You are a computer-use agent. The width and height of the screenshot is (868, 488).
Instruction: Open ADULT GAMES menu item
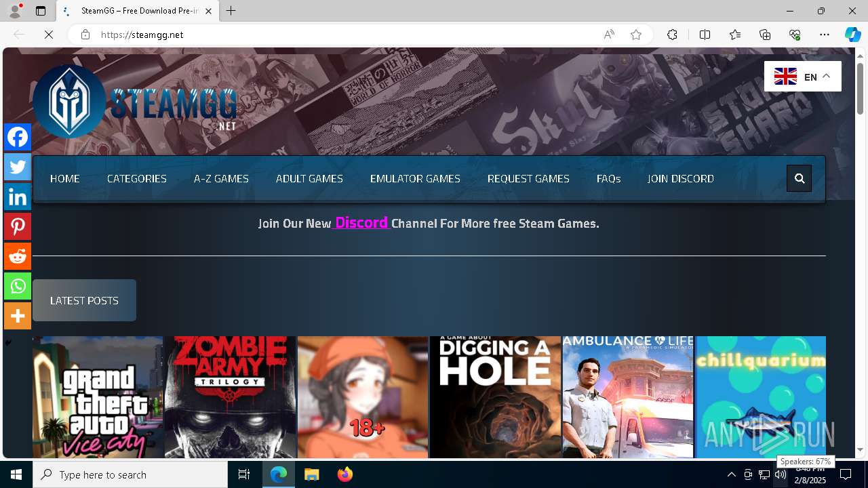coord(309,178)
